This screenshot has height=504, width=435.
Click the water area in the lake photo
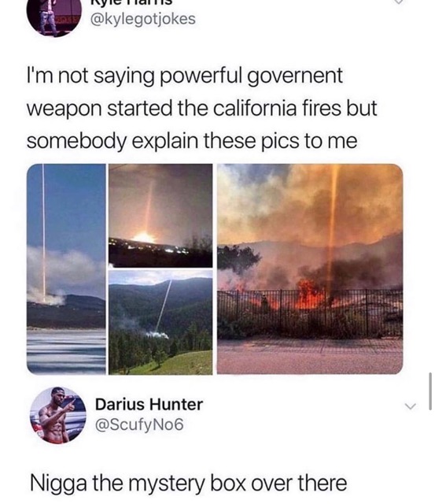pos(66,351)
